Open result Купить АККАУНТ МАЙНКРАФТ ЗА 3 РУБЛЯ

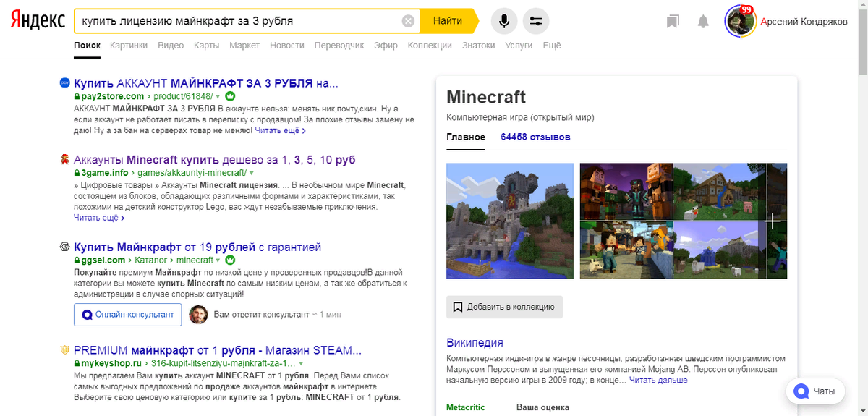[x=206, y=82]
